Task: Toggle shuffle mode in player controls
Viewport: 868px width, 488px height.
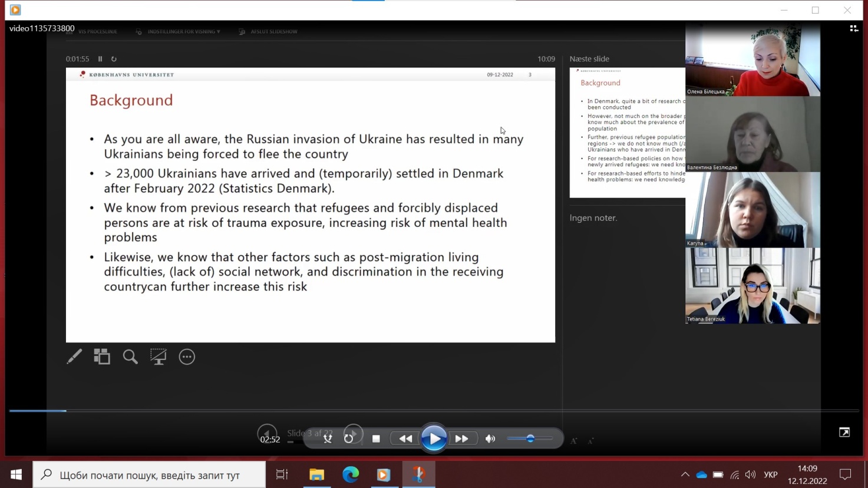Action: pos(328,439)
